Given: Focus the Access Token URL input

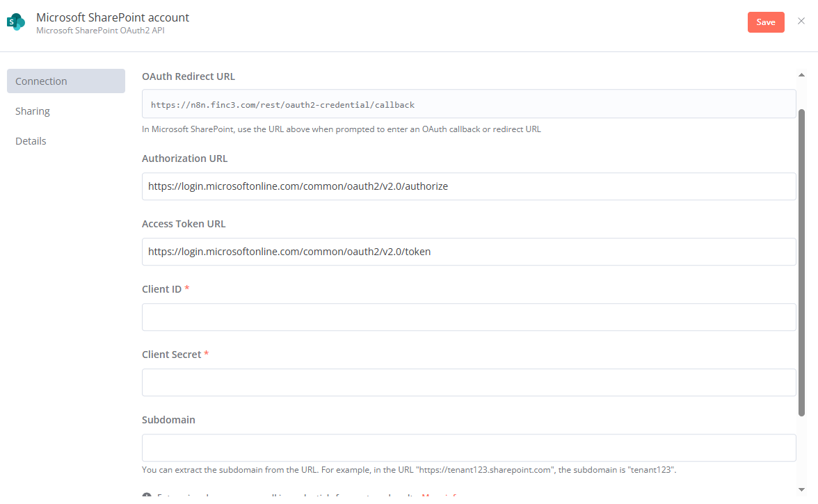Looking at the screenshot, I should (469, 252).
